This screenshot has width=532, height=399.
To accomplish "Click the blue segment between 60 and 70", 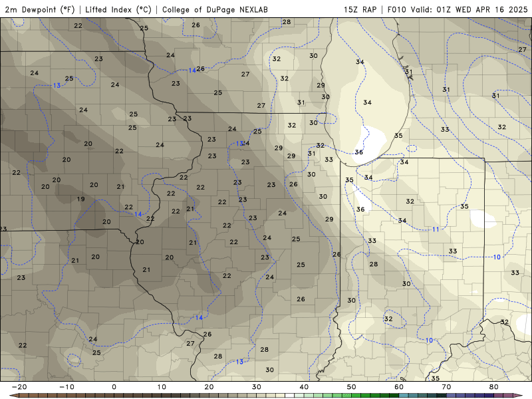I will 404,395.
